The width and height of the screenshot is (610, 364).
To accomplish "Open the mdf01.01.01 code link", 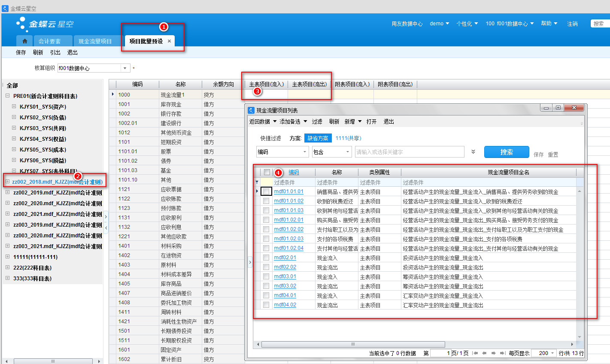I will point(288,191).
